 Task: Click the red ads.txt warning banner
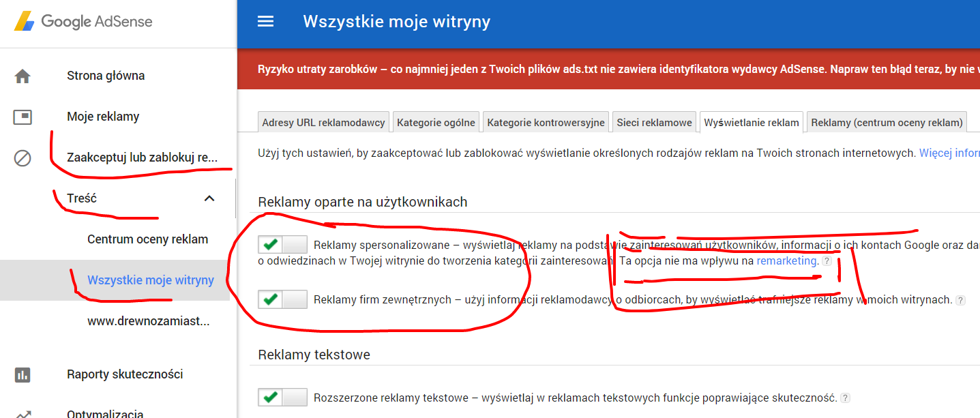pos(608,69)
